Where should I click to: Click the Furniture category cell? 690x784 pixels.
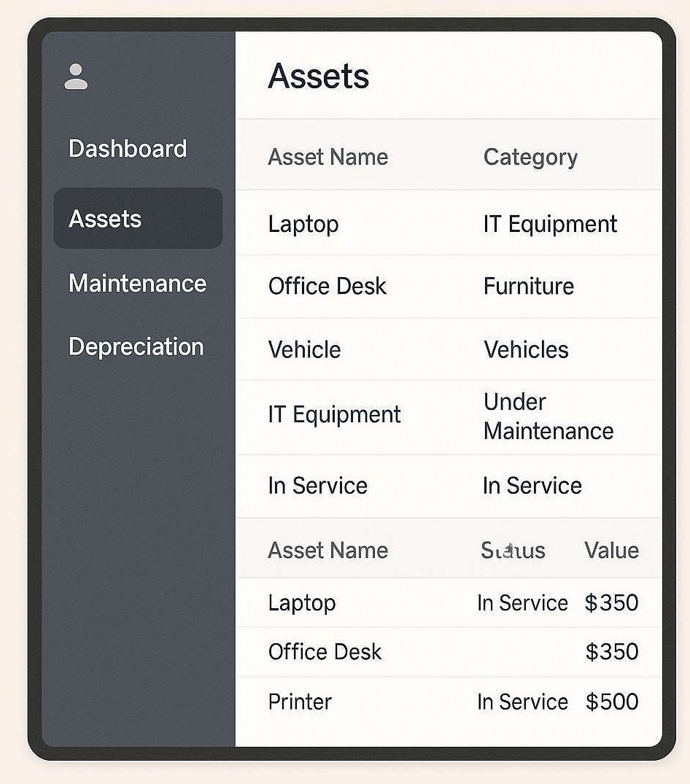point(528,286)
